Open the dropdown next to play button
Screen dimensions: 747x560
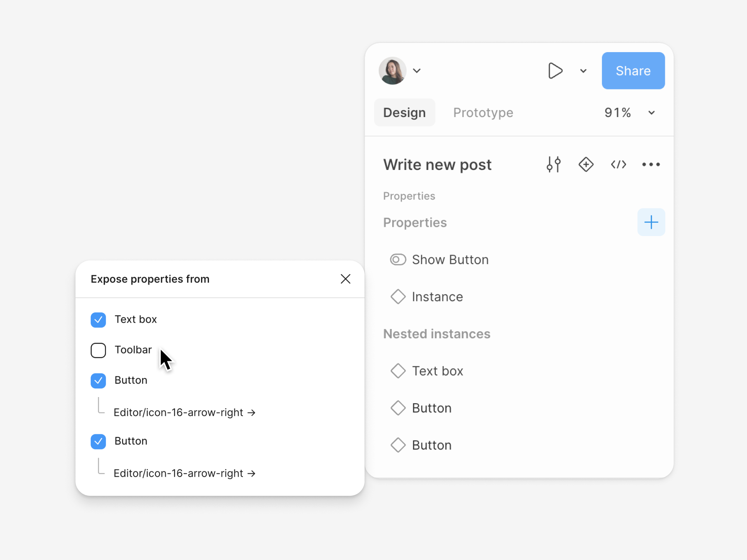pyautogui.click(x=583, y=71)
